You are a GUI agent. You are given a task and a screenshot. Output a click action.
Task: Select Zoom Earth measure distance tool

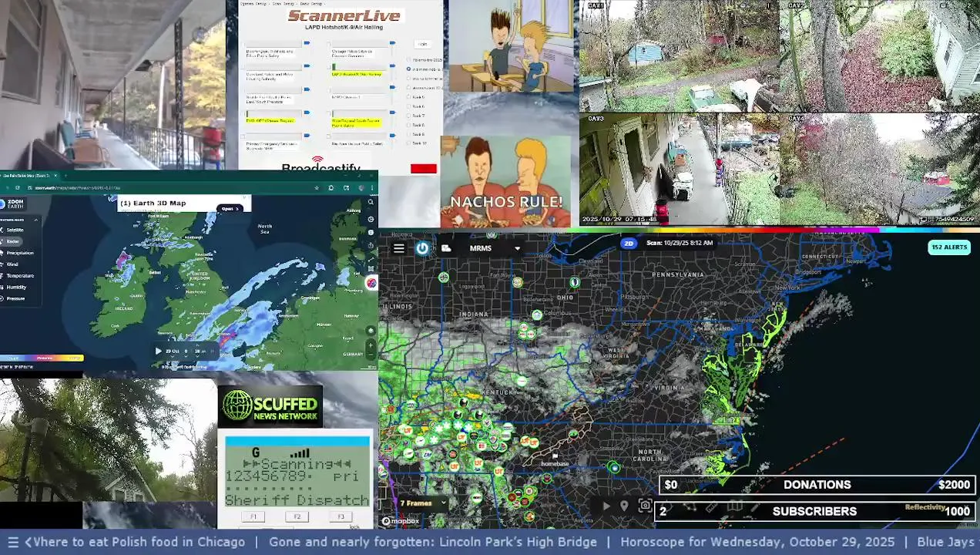(x=371, y=260)
